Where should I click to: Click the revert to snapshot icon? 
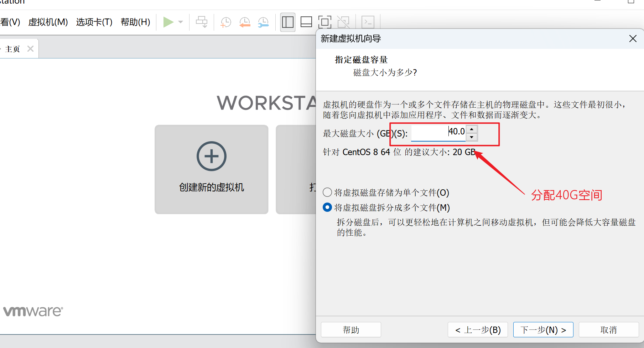(x=245, y=22)
